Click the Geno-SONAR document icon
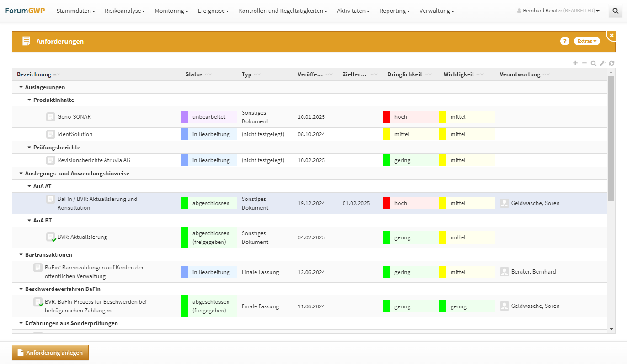 pyautogui.click(x=51, y=117)
